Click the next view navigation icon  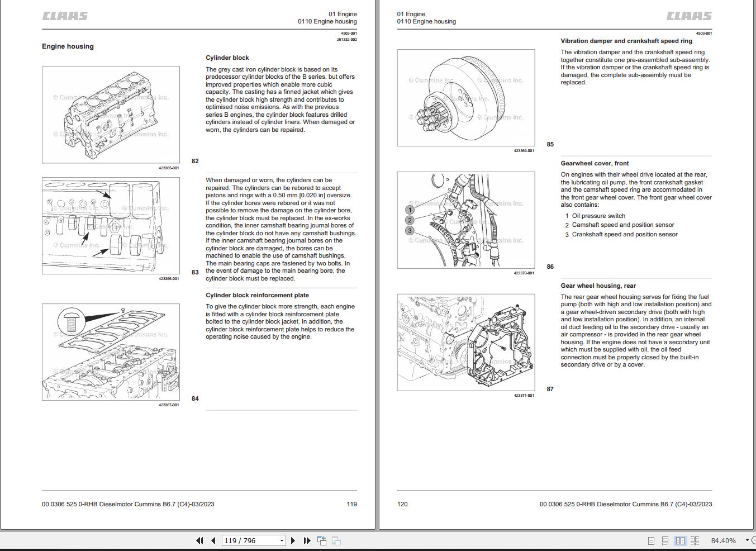(x=336, y=540)
